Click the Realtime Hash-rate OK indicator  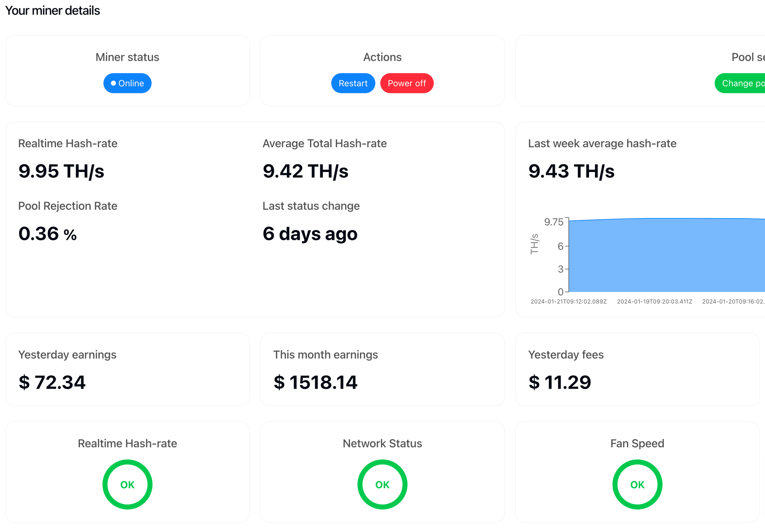pos(127,485)
